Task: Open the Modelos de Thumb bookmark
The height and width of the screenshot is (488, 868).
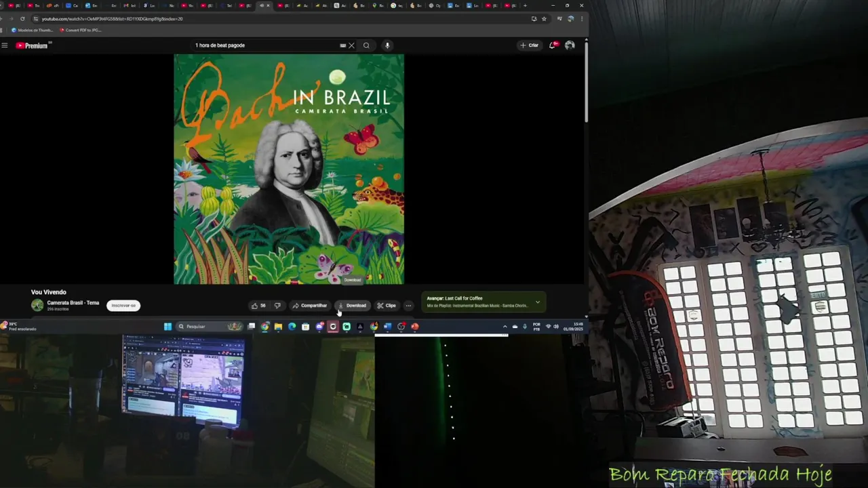Action: (x=32, y=30)
